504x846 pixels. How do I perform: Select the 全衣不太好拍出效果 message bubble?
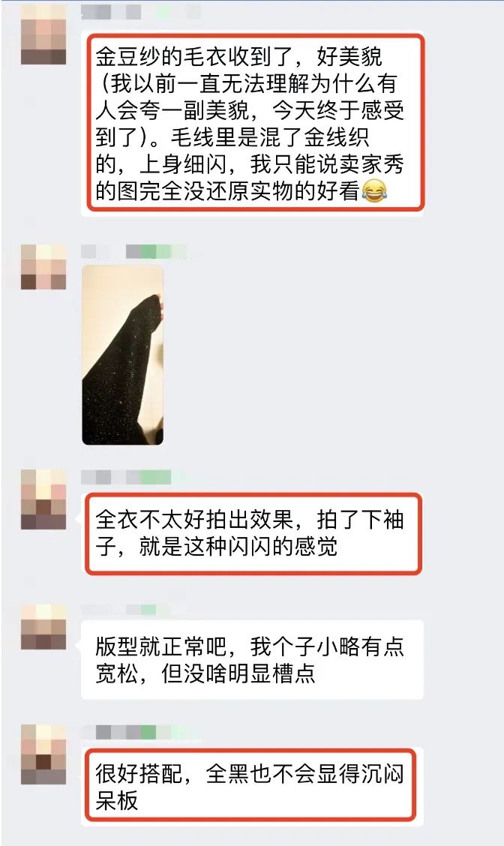[253, 533]
